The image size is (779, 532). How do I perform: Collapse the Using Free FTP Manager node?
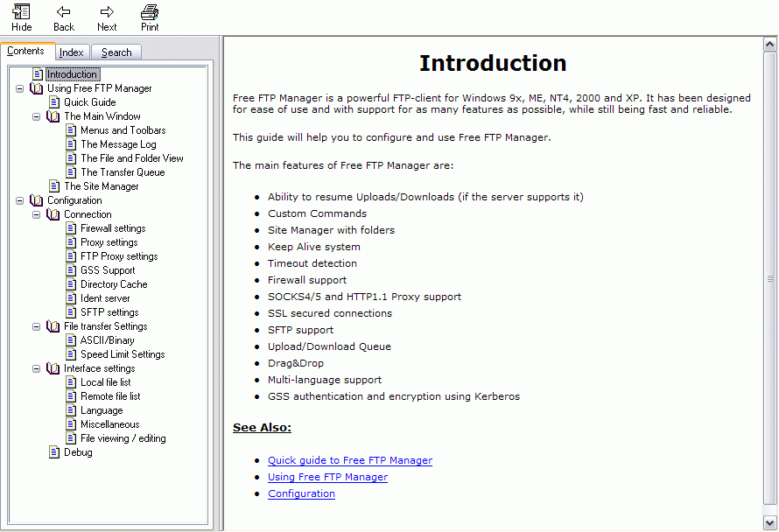click(20, 88)
